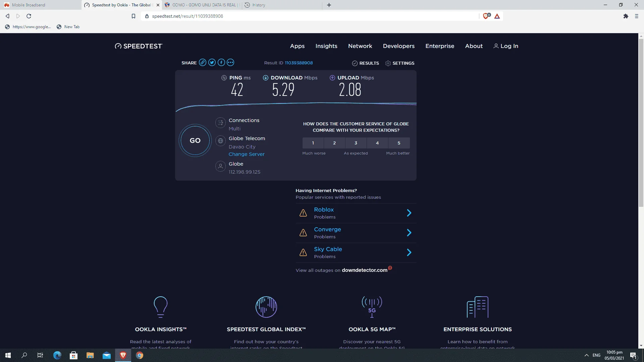Open File Explorer from taskbar
The image size is (644, 362).
90,355
